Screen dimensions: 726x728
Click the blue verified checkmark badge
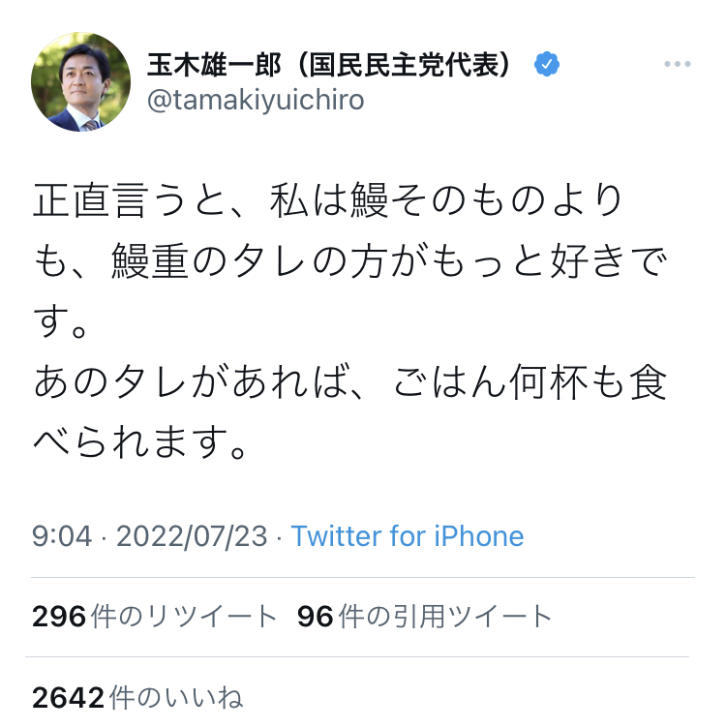(x=547, y=64)
